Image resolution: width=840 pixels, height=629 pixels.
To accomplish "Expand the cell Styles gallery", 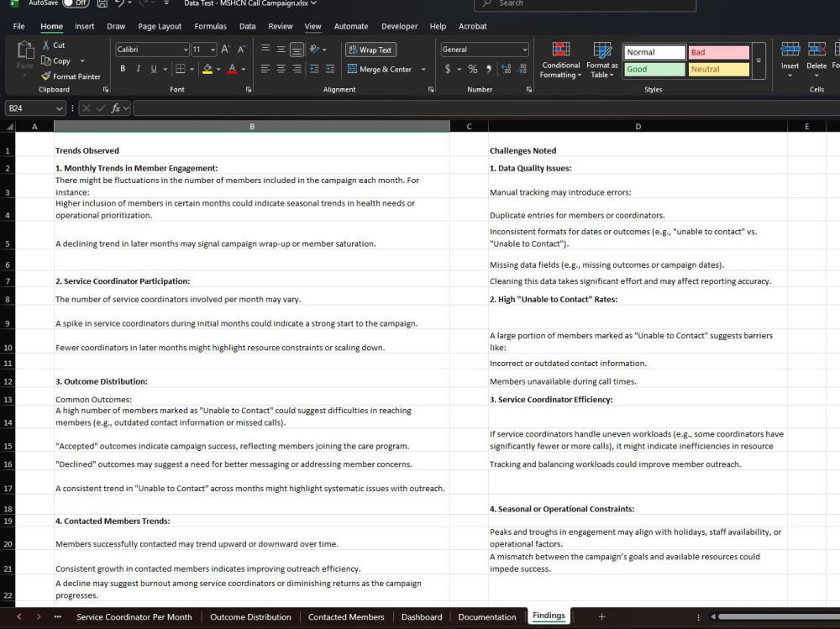I will 759,60.
